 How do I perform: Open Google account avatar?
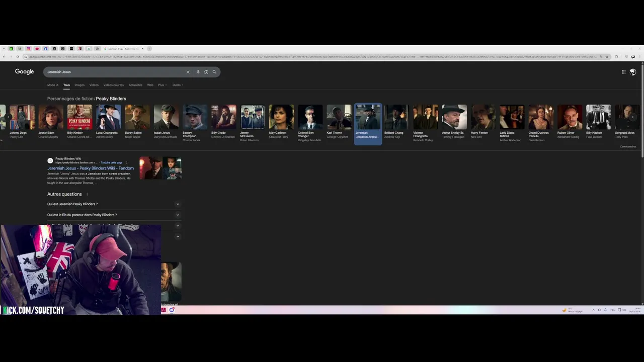click(x=633, y=72)
